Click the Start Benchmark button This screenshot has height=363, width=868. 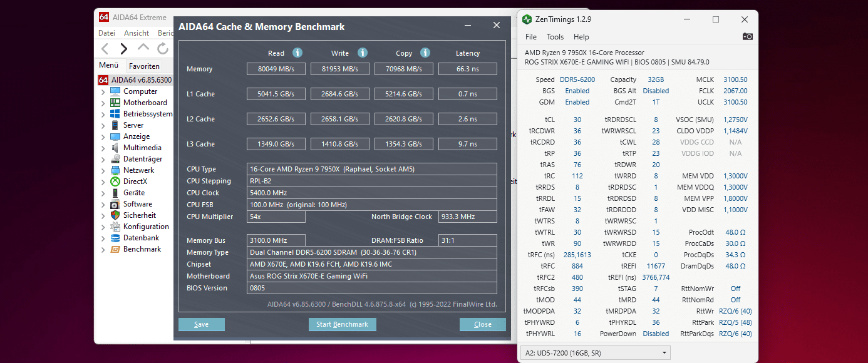pos(343,324)
